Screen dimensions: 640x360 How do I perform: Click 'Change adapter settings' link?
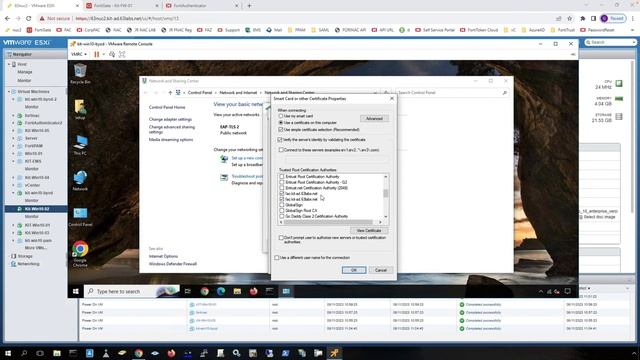point(170,119)
